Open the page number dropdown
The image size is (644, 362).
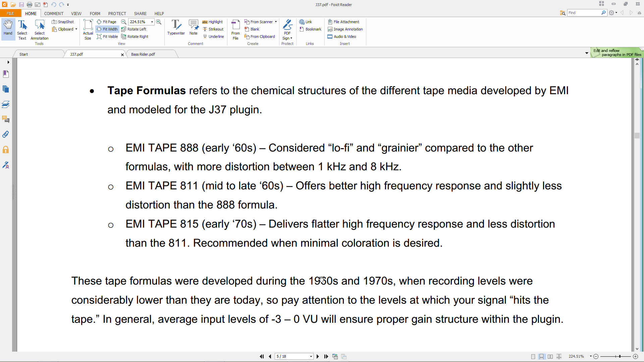(x=311, y=357)
